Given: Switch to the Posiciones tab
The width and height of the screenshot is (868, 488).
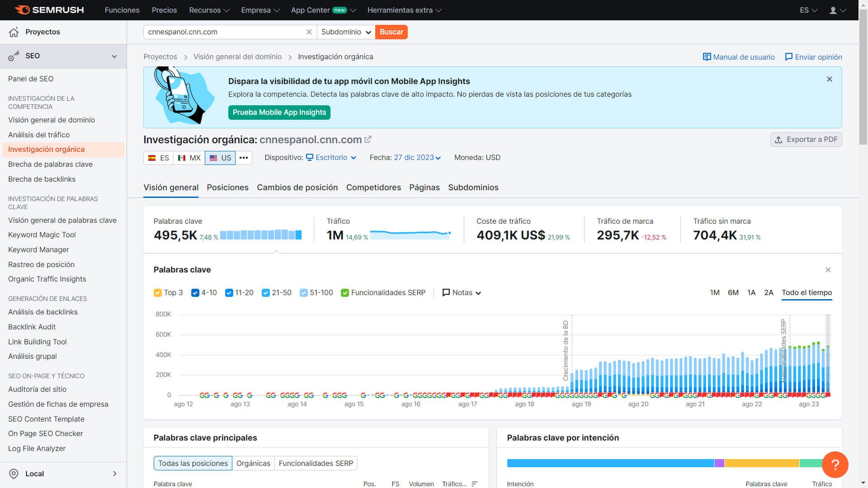Looking at the screenshot, I should 227,188.
